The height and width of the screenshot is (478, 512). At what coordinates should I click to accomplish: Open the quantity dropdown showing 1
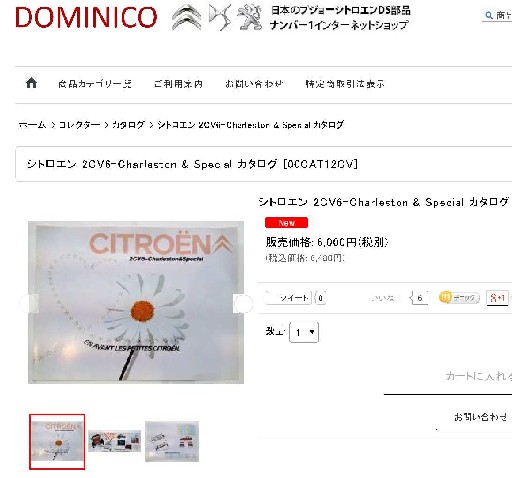[x=304, y=332]
